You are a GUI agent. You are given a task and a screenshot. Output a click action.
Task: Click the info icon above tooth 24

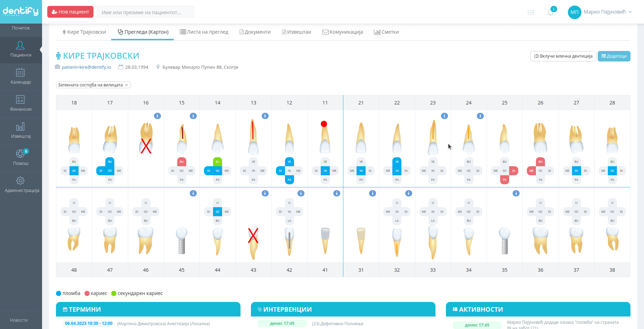(480, 116)
